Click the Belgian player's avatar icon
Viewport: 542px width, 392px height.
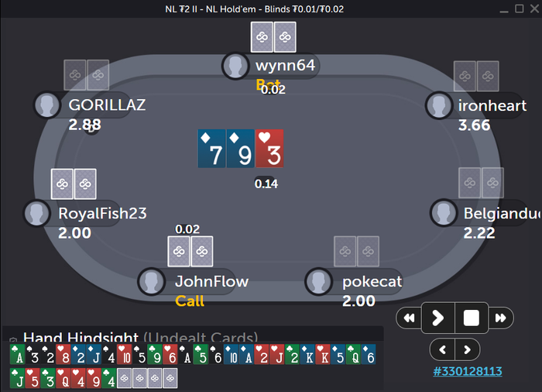point(444,212)
